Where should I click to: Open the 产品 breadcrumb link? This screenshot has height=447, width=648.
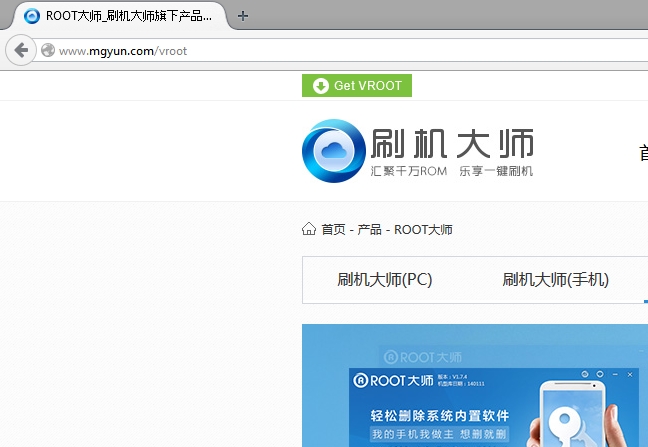(x=369, y=230)
